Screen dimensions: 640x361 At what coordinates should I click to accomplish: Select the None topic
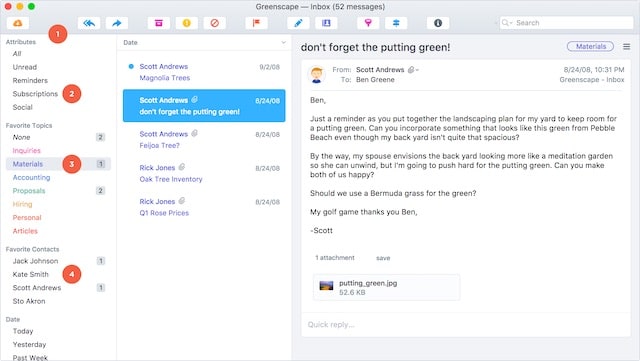pyautogui.click(x=21, y=137)
